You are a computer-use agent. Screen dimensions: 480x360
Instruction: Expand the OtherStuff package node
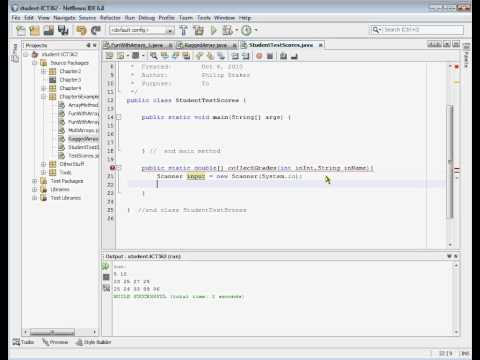click(x=43, y=164)
